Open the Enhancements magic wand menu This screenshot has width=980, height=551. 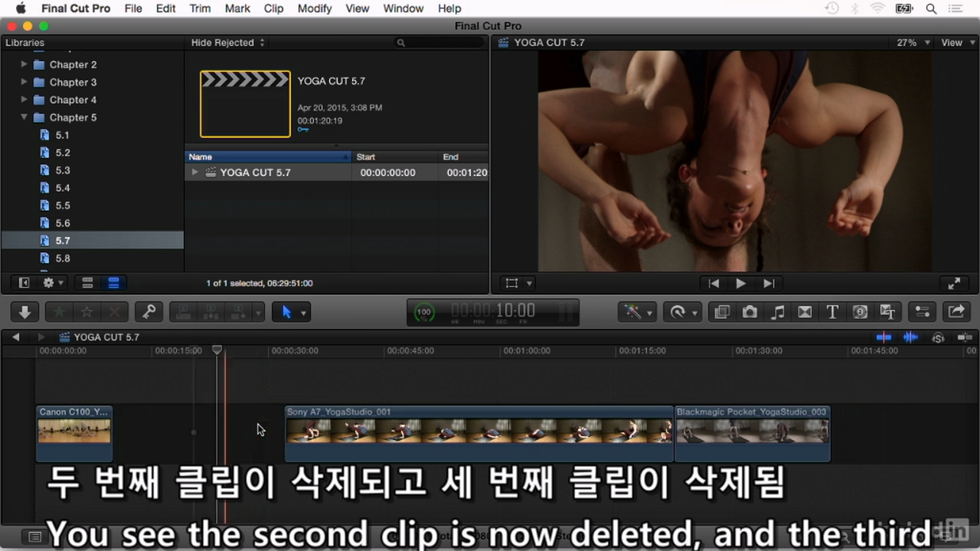point(638,312)
